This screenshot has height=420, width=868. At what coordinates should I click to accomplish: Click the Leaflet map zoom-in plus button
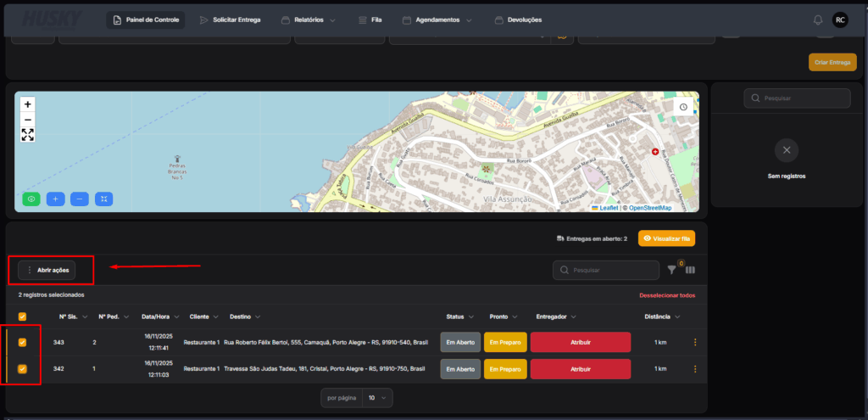pyautogui.click(x=28, y=104)
